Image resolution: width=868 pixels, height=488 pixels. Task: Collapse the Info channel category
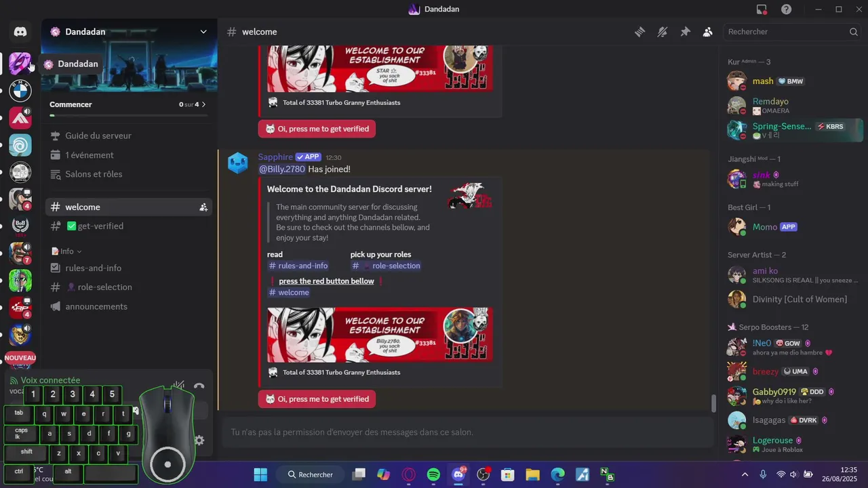point(66,251)
